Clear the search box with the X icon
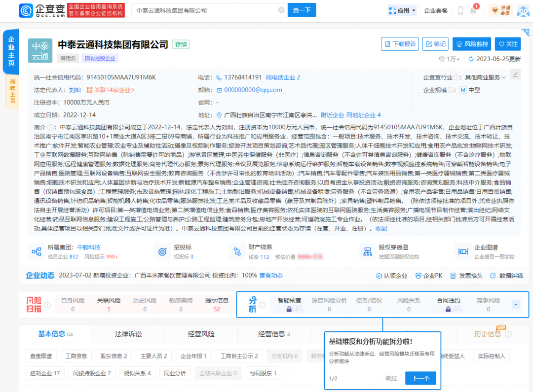This screenshot has height=392, width=533. [x=281, y=10]
